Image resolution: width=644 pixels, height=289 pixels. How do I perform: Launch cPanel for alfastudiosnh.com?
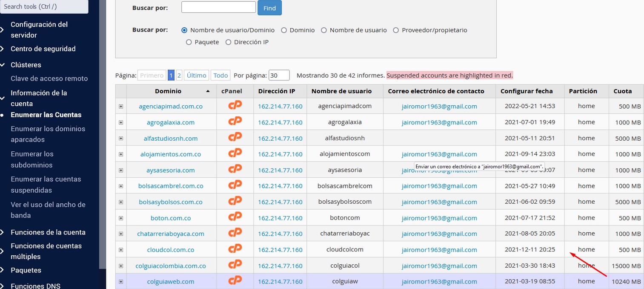click(235, 138)
